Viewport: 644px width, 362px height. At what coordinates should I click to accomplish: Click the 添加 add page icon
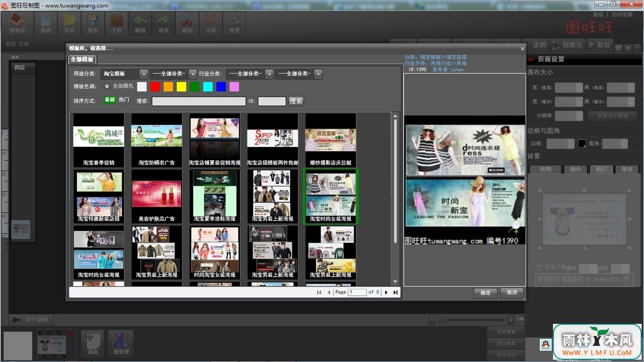(92, 343)
